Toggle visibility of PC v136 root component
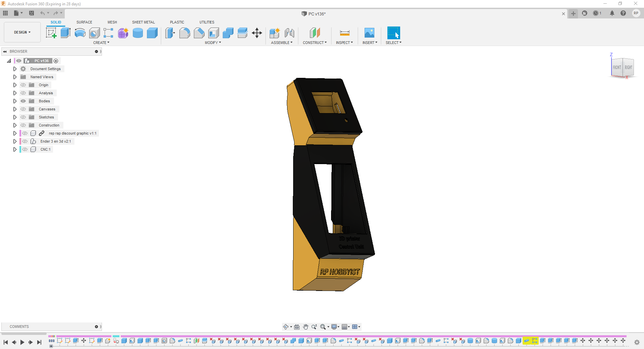644x349 pixels. tap(19, 61)
